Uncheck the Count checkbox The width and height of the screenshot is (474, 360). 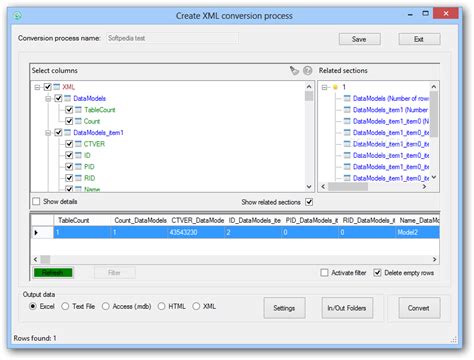tap(69, 121)
